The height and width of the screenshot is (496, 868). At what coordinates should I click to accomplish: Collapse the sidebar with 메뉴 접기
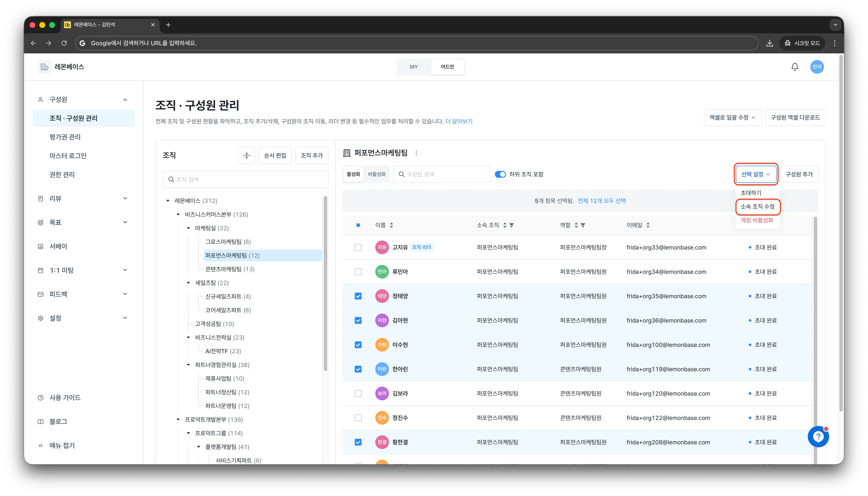pyautogui.click(x=62, y=445)
